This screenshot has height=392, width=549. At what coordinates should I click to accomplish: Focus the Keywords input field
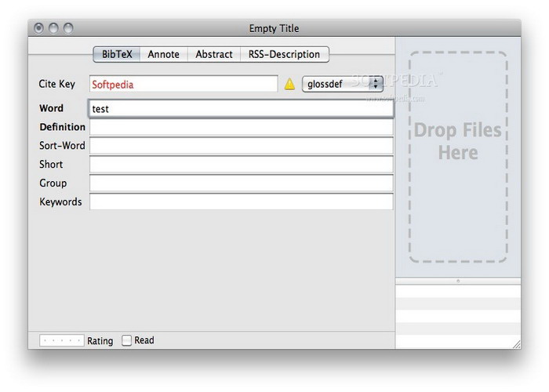[242, 202]
